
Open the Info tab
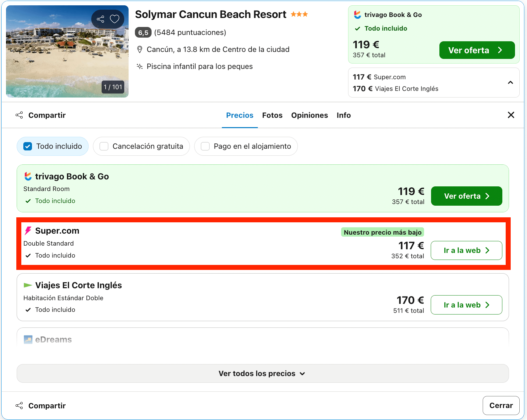pyautogui.click(x=343, y=115)
